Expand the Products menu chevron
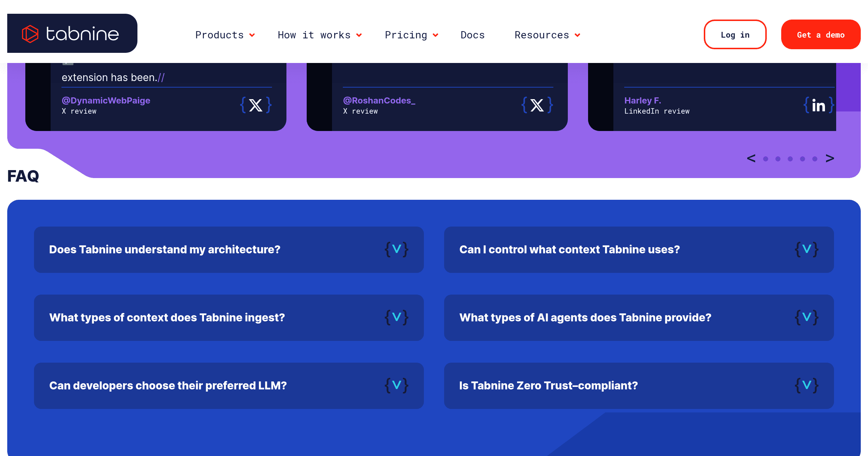Image resolution: width=868 pixels, height=456 pixels. (252, 35)
